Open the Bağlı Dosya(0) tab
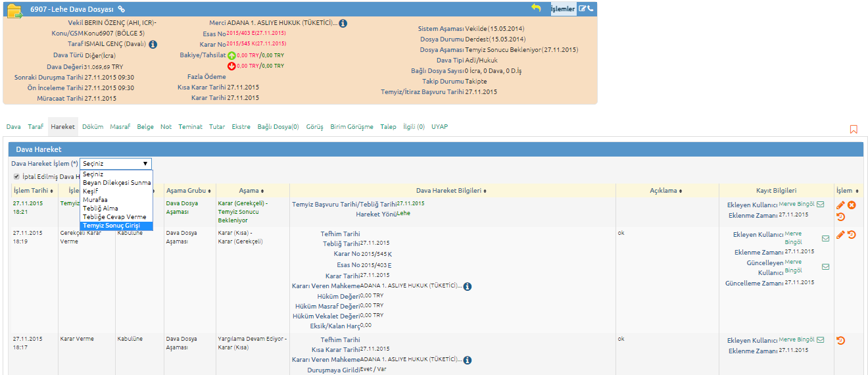The height and width of the screenshot is (375, 868). pyautogui.click(x=277, y=127)
